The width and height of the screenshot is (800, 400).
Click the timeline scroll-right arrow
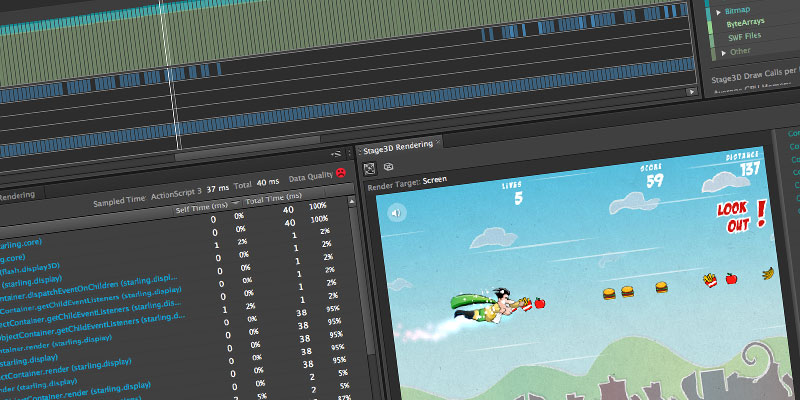692,92
